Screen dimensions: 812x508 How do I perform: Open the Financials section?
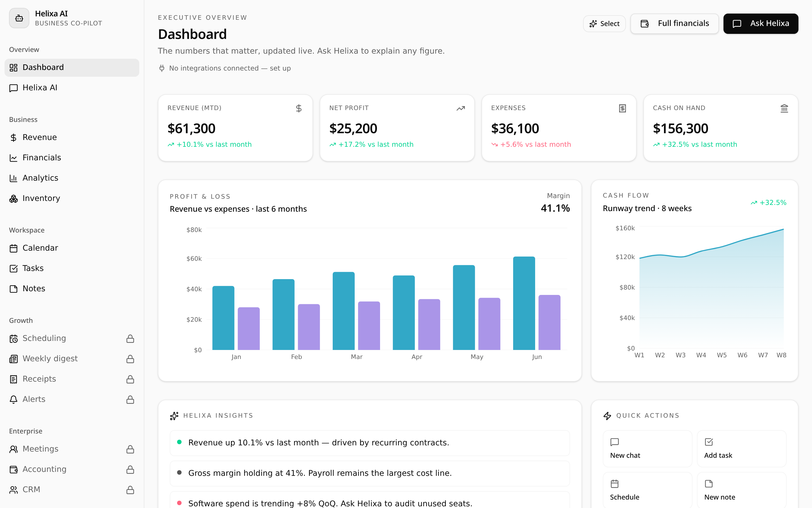[72, 158]
